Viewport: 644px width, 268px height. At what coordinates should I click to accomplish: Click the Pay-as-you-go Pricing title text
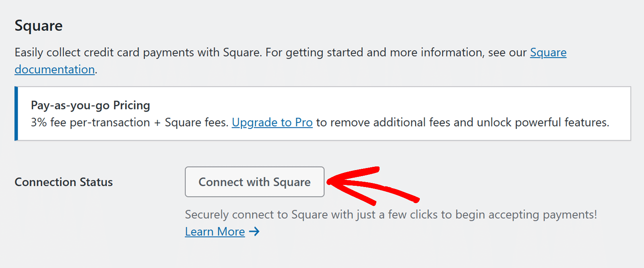click(90, 105)
